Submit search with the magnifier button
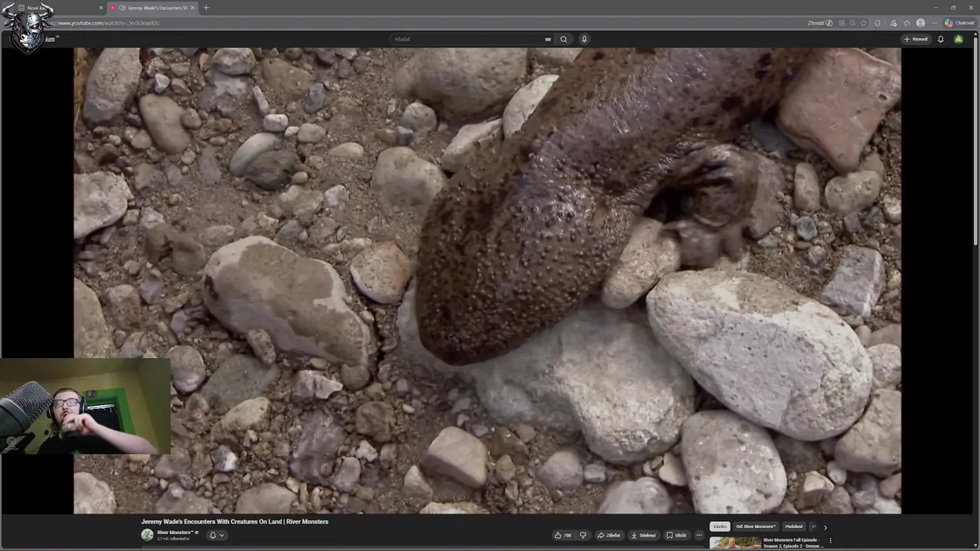This screenshot has height=551, width=980. point(563,39)
